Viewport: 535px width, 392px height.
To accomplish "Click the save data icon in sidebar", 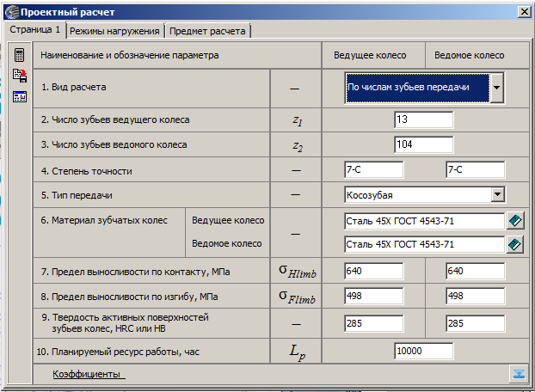I will coord(19,76).
